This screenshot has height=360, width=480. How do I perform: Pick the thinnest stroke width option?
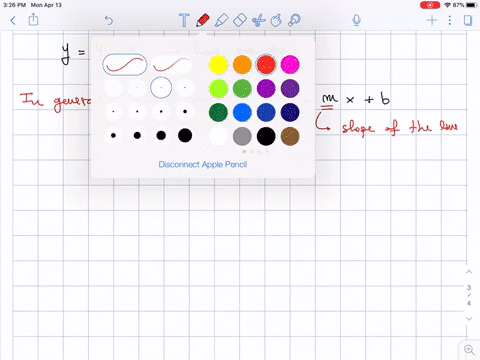point(113,88)
